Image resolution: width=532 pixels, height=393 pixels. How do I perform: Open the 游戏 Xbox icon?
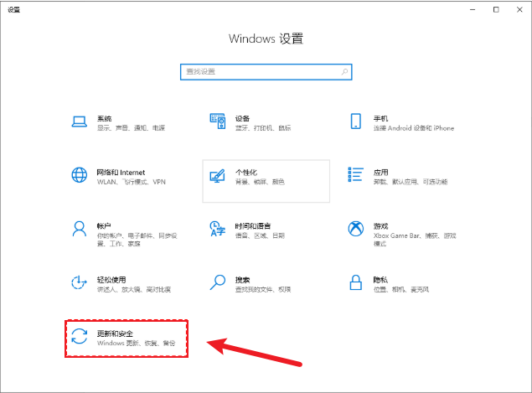click(x=355, y=229)
